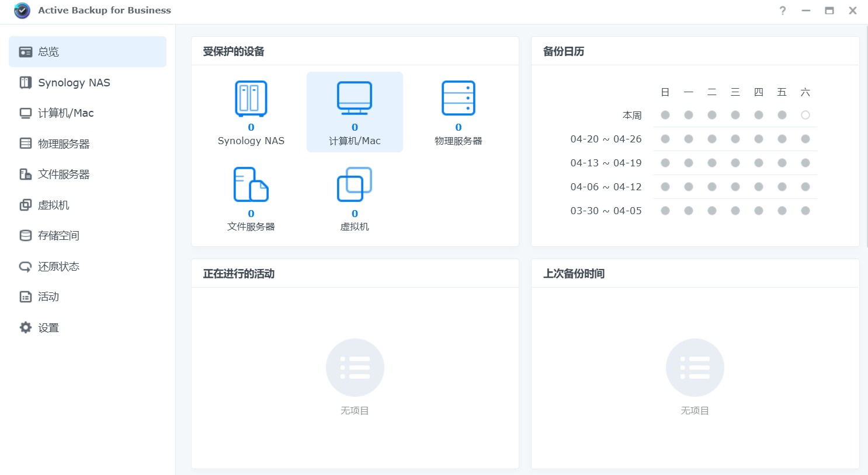Click the 04-06 ~ 04-12 Sunday dot
868x475 pixels.
(665, 187)
